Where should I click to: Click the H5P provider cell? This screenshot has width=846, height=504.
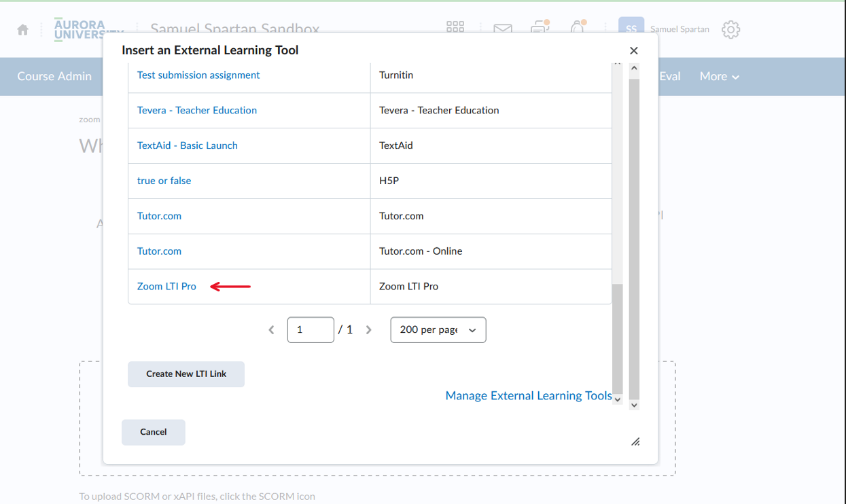click(x=491, y=181)
